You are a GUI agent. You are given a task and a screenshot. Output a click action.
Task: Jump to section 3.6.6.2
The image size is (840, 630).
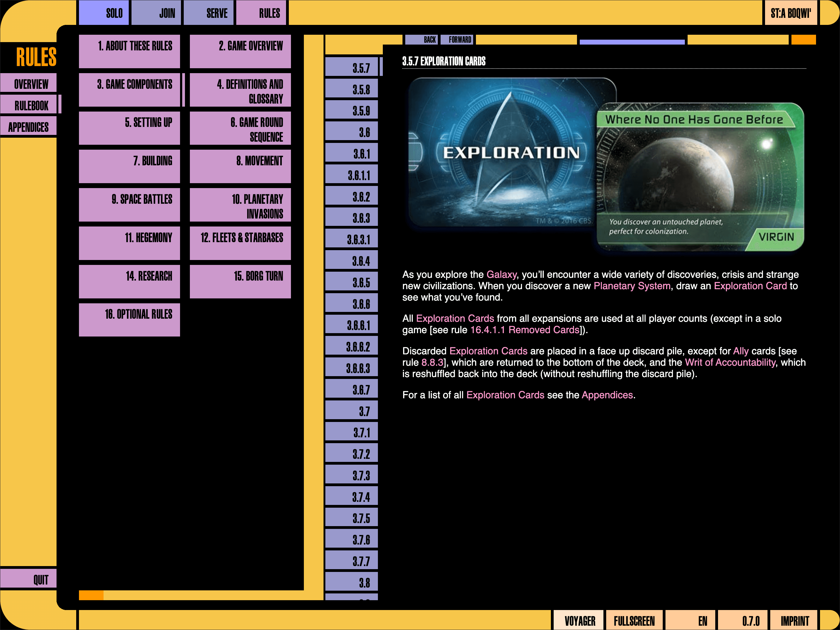click(x=352, y=346)
